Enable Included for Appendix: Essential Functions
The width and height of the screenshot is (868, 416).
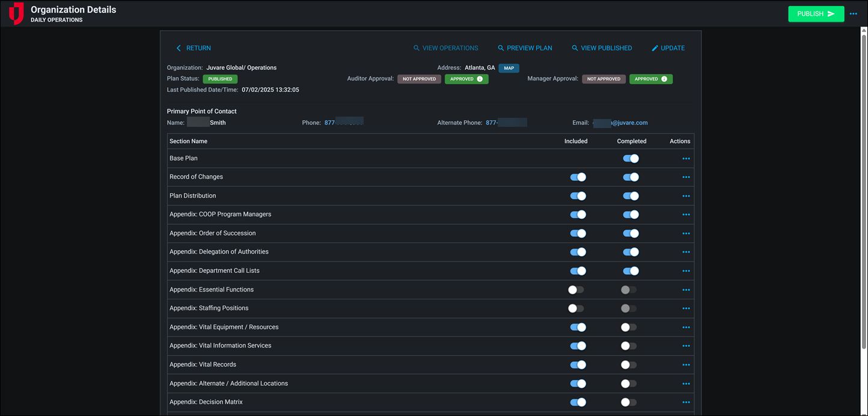[576, 290]
